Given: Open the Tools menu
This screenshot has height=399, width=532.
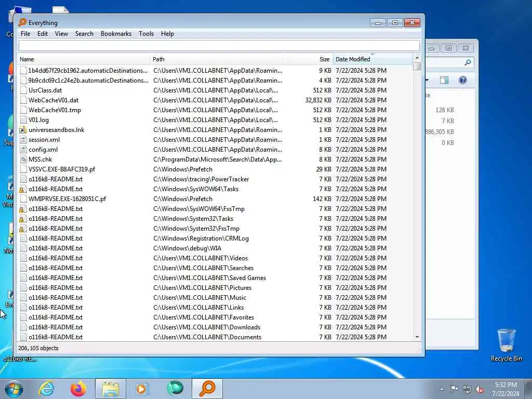Looking at the screenshot, I should [x=146, y=34].
